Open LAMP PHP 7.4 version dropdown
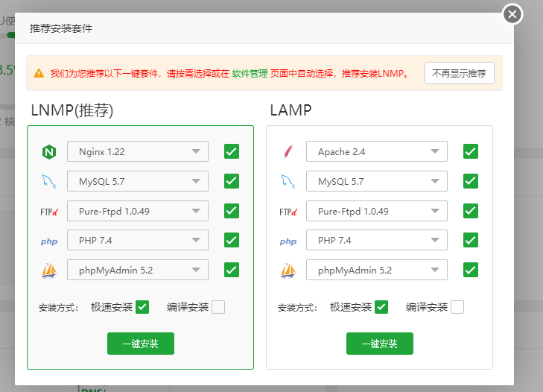 (x=377, y=240)
